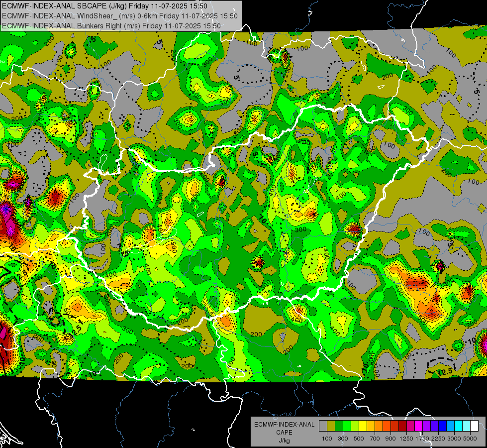Click the sky blue legend swatch
The height and width of the screenshot is (448, 487).
[x=450, y=426]
